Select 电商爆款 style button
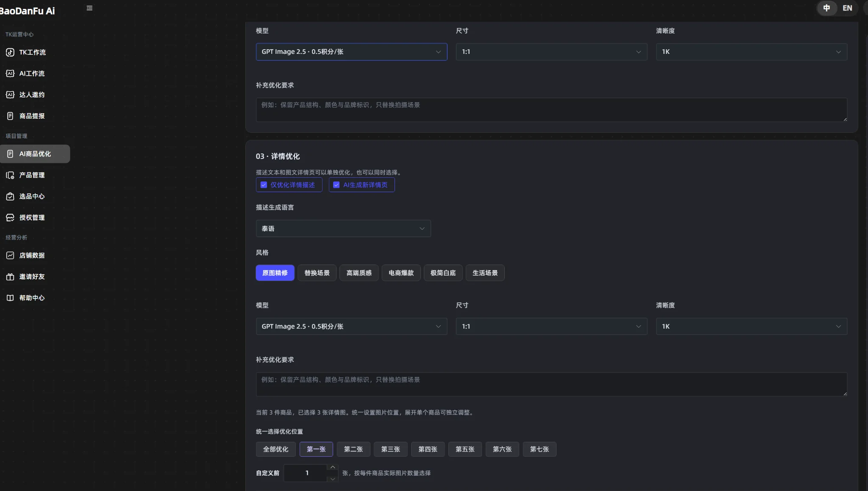868x491 pixels. (401, 273)
